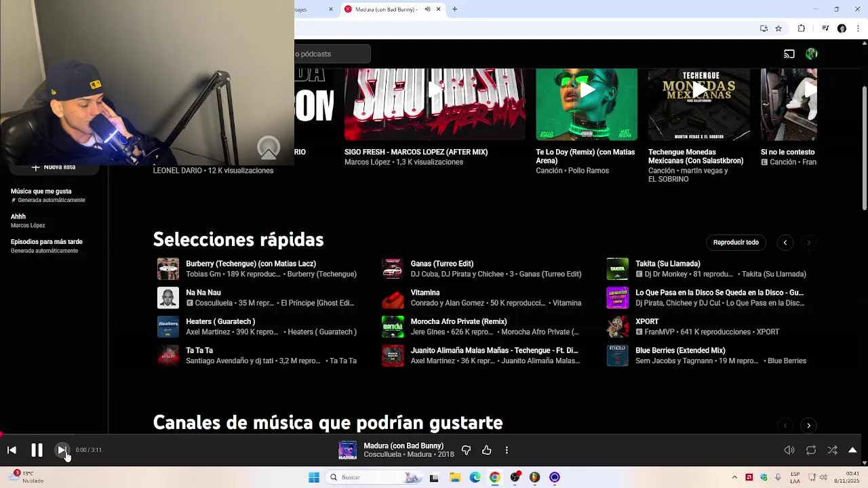Pause the playing song
Screen dimensions: 868x488
(37, 450)
